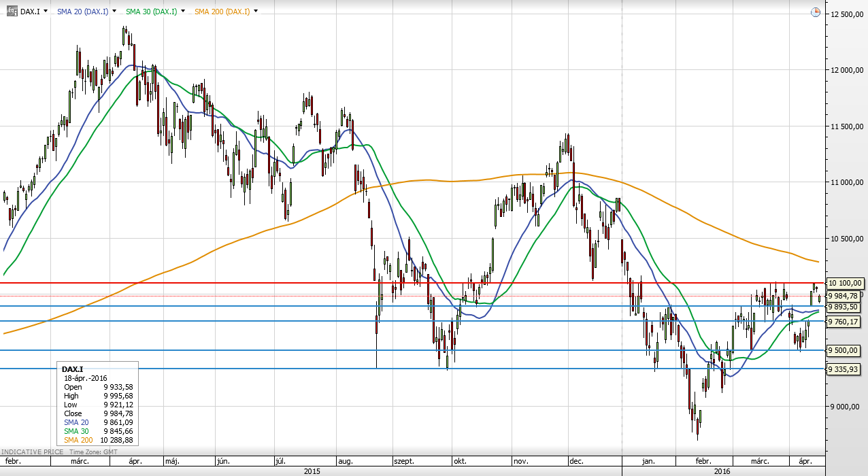Open the DAX.I instrument dropdown
Screen dimensions: 868x476
(45, 12)
